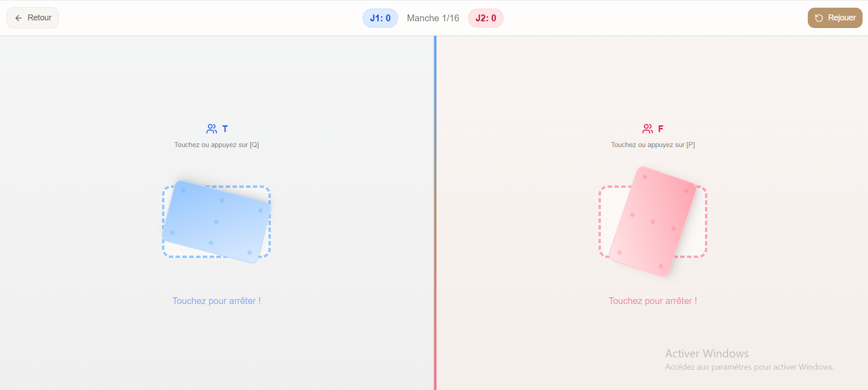Click the red players icon next to F

tap(648, 129)
